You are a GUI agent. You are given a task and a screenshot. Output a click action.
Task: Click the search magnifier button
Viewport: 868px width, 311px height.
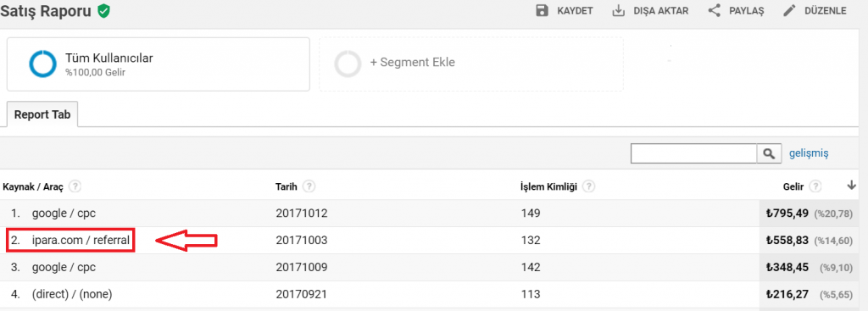click(x=768, y=153)
